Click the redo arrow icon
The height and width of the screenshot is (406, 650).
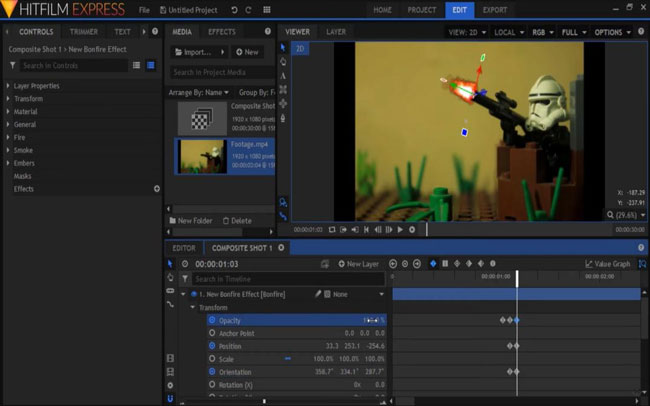point(248,10)
